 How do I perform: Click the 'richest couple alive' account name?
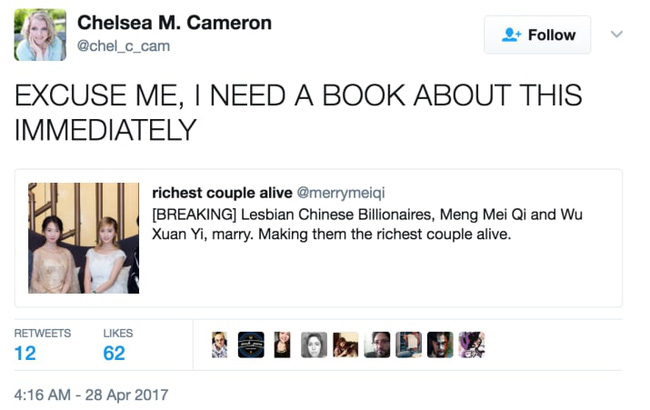[221, 192]
